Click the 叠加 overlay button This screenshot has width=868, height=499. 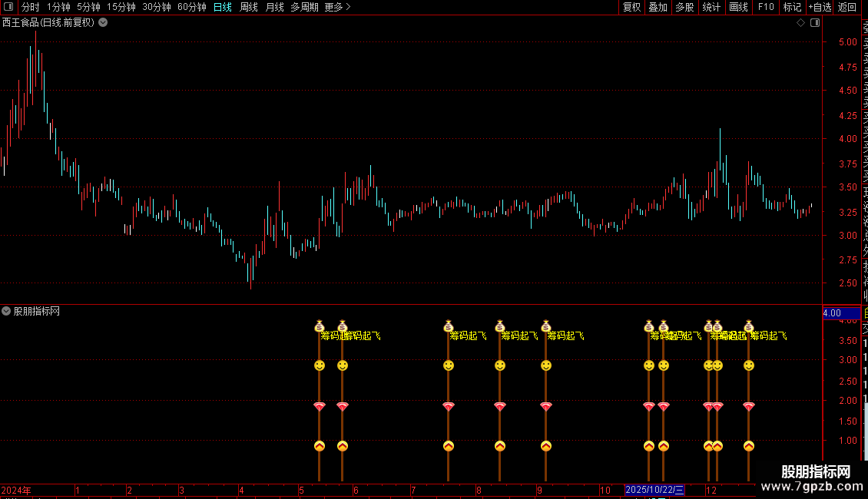[658, 7]
